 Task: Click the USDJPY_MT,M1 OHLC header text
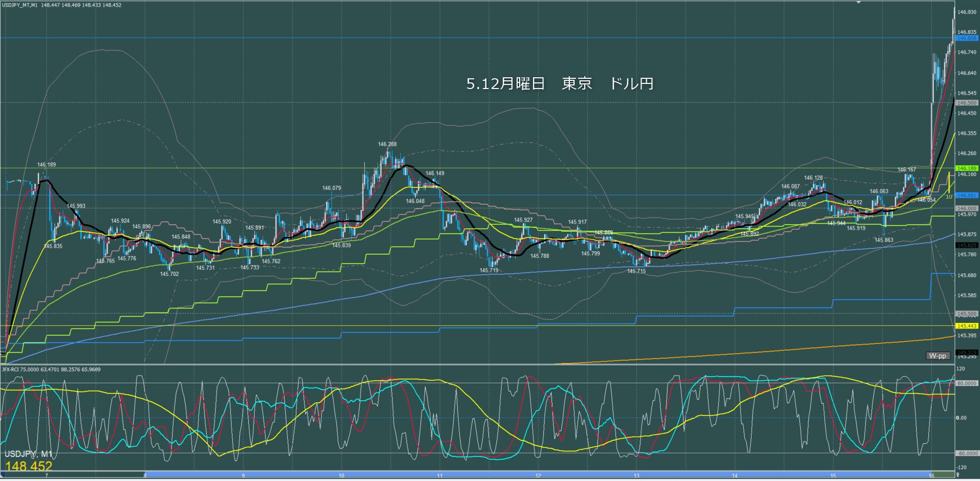[62, 5]
